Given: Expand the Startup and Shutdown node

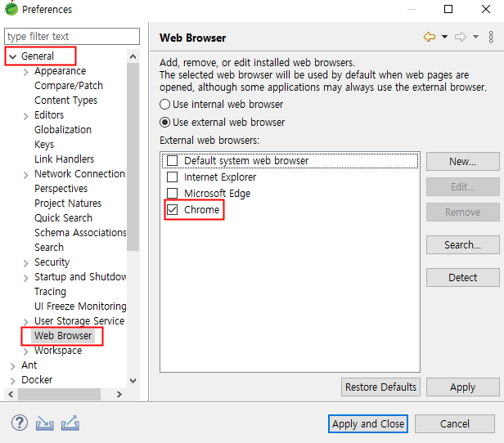Looking at the screenshot, I should [26, 278].
